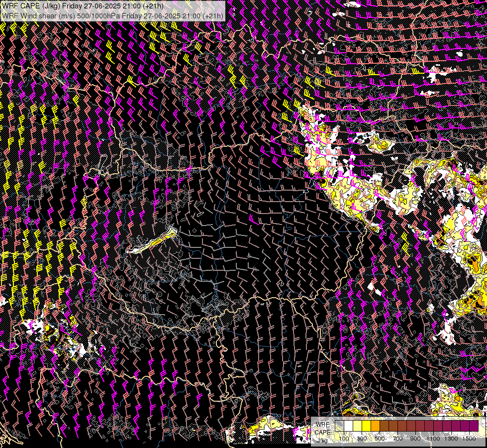Viewport: 487px width, 448px height.
Task: Click the elongated lake-shaped CAPE streak
Action: click(153, 241)
